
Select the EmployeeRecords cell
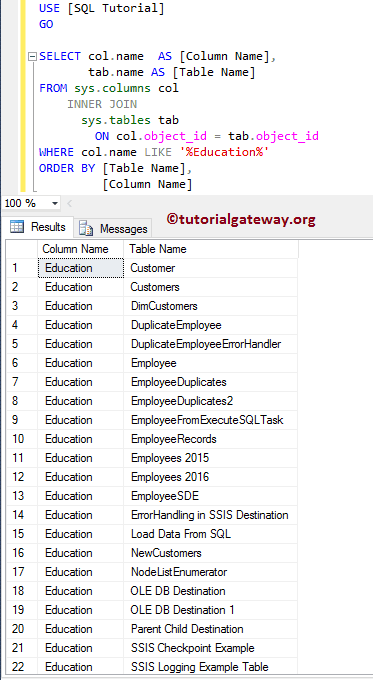click(x=211, y=439)
